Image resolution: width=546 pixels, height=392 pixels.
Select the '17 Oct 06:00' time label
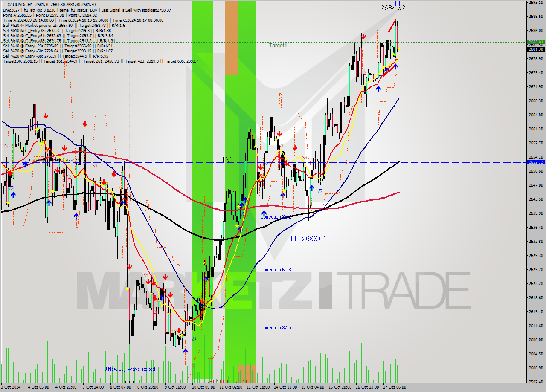394,387
